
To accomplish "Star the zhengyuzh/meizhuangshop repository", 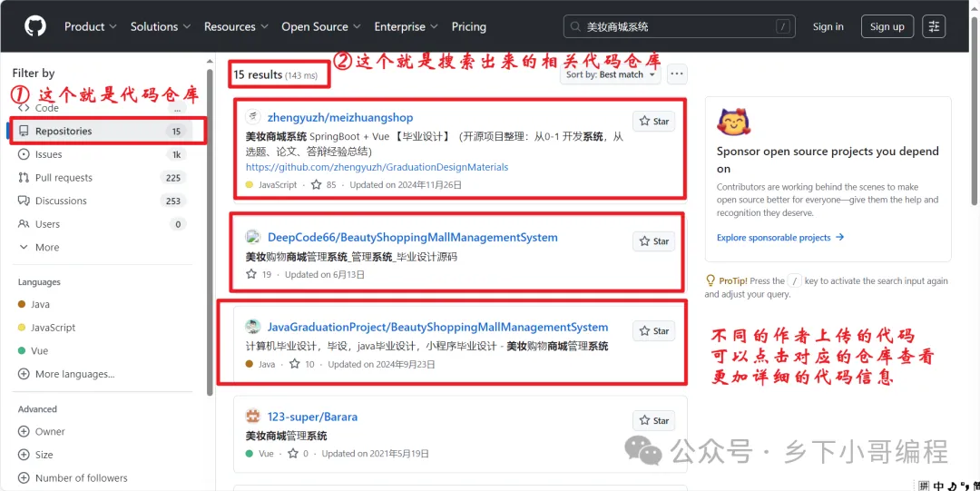I will (x=653, y=122).
